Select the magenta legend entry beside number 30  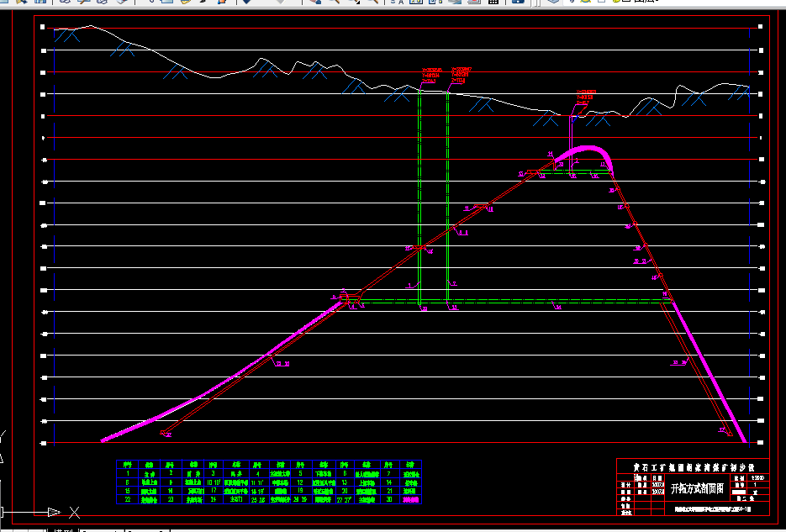pyautogui.click(x=410, y=500)
